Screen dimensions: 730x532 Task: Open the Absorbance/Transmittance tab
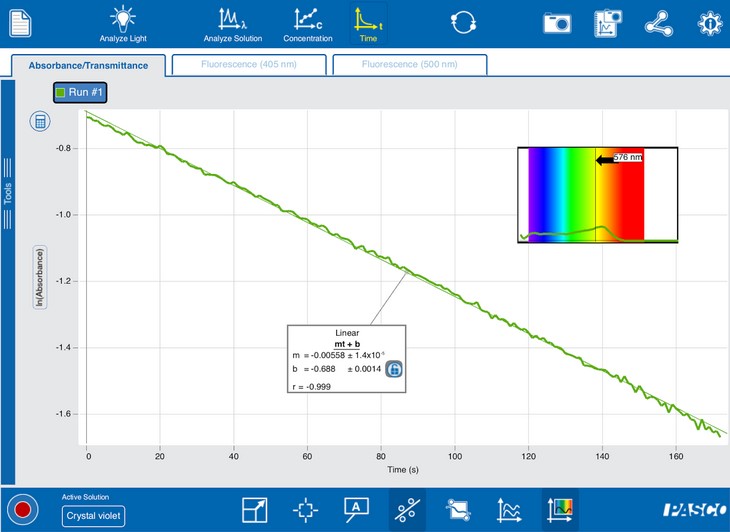pos(88,66)
